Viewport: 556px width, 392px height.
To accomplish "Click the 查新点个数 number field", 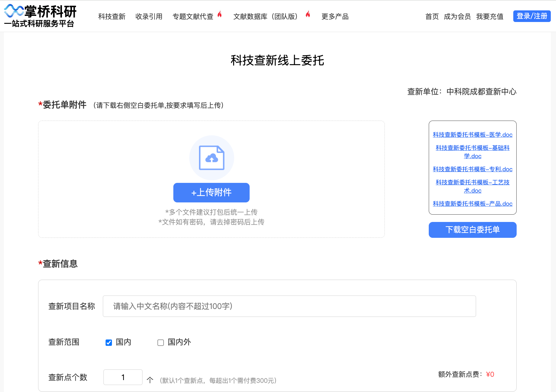I will tap(123, 377).
